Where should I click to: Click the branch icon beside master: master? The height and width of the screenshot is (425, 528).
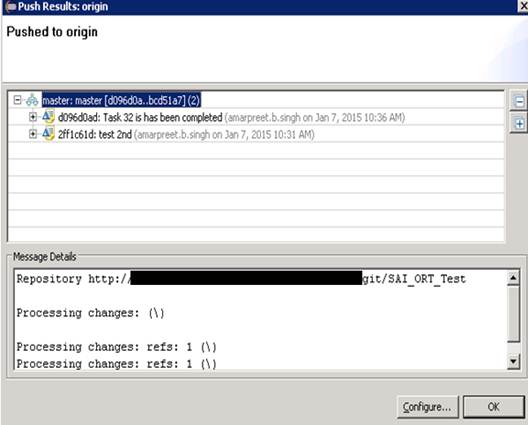(x=32, y=100)
